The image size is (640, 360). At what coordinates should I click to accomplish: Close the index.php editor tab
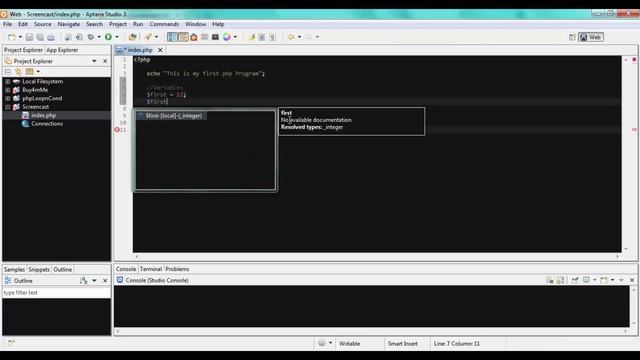coord(160,50)
